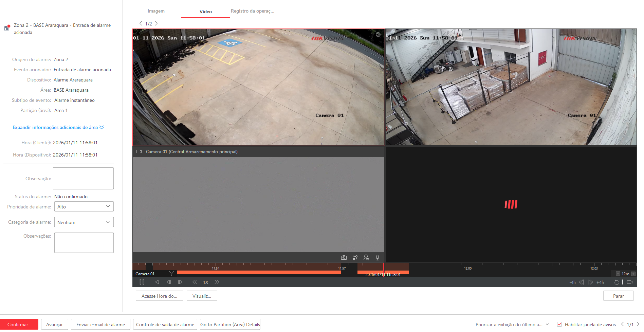This screenshot has width=644, height=332.
Task: Click the microphone two-way audio icon
Action: tap(377, 258)
